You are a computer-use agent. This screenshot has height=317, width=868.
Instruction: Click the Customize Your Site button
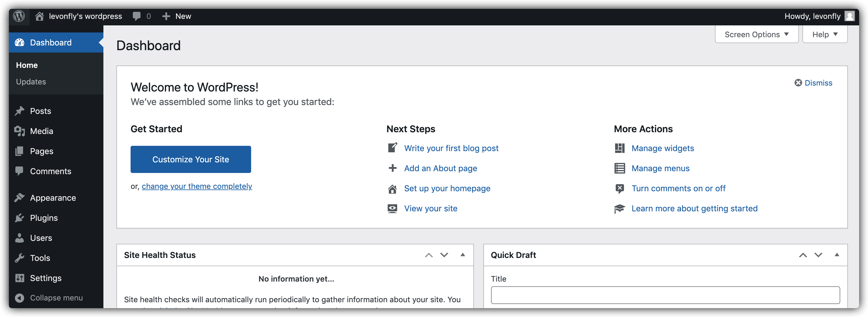(x=191, y=159)
